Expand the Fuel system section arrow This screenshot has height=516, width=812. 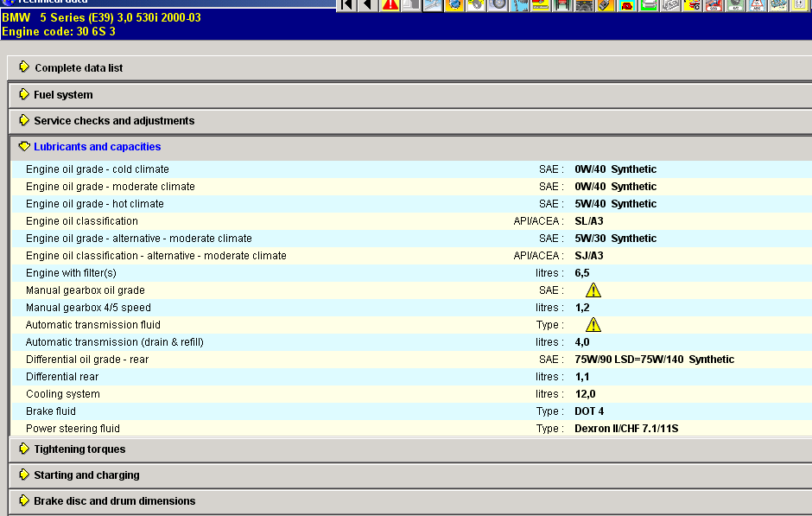pos(24,94)
